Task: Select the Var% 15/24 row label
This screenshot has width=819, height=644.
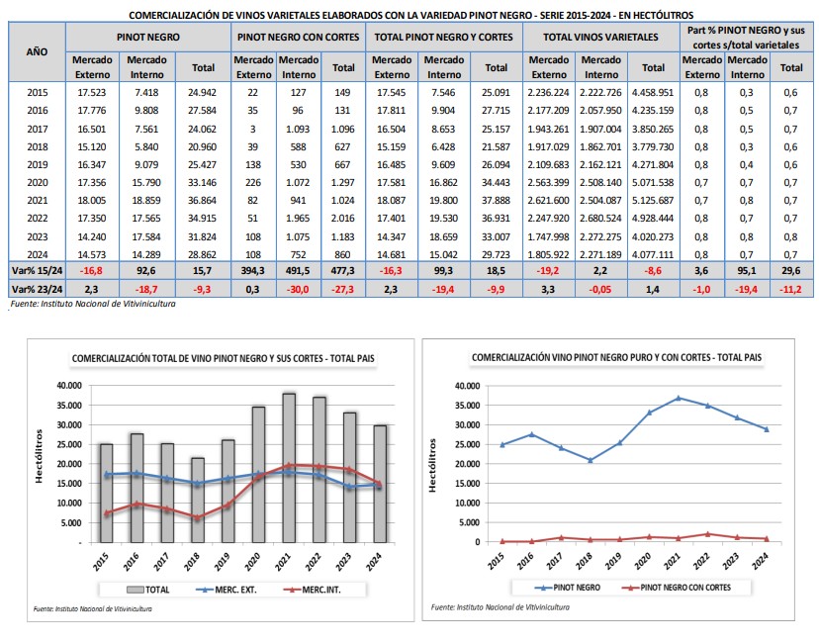Action: [x=37, y=270]
